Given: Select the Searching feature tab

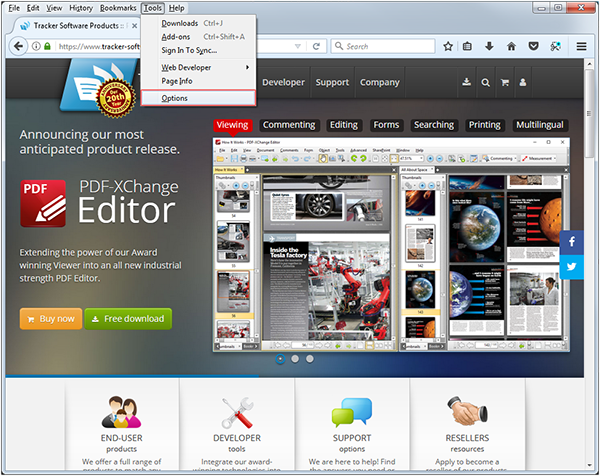Looking at the screenshot, I should click(x=434, y=125).
